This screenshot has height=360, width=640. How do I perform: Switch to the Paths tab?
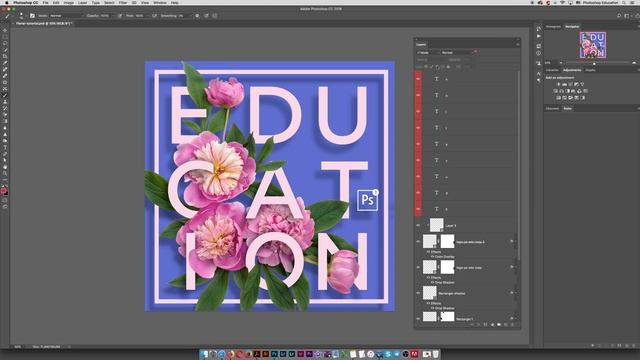[x=567, y=109]
